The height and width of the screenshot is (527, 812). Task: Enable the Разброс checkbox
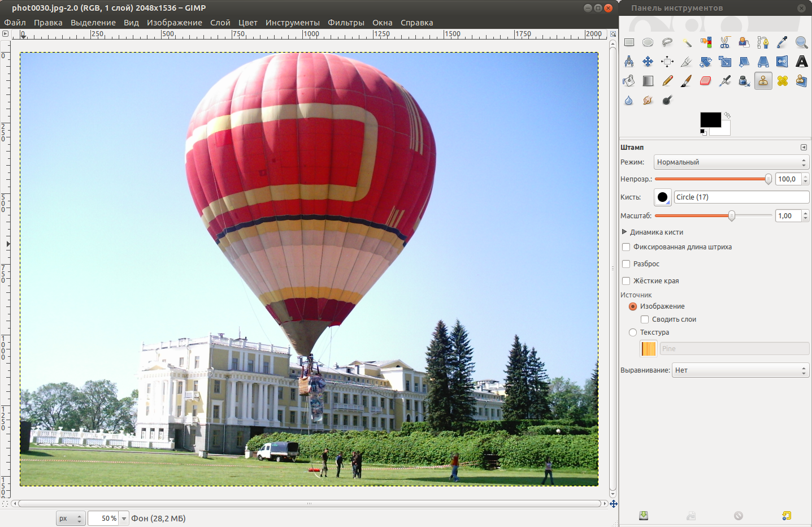tap(626, 264)
